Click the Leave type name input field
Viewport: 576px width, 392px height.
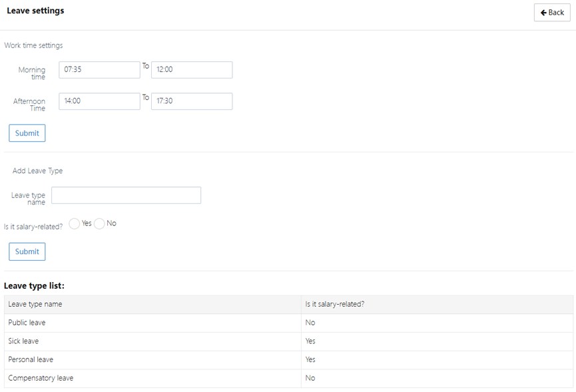pos(126,195)
